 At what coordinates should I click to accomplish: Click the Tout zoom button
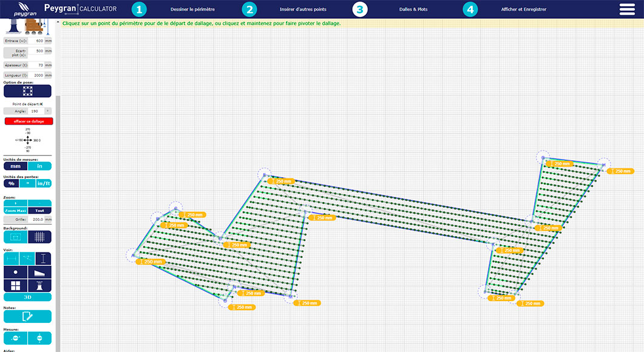click(x=39, y=211)
